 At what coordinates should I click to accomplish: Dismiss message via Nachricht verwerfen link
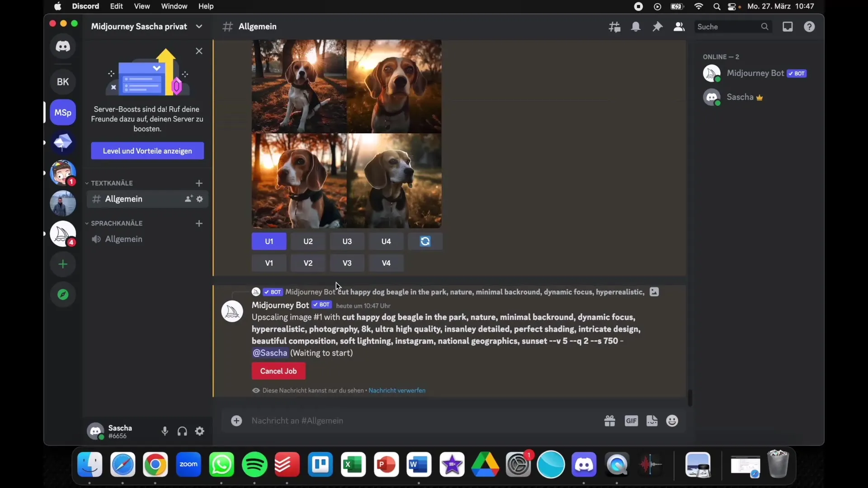(397, 390)
